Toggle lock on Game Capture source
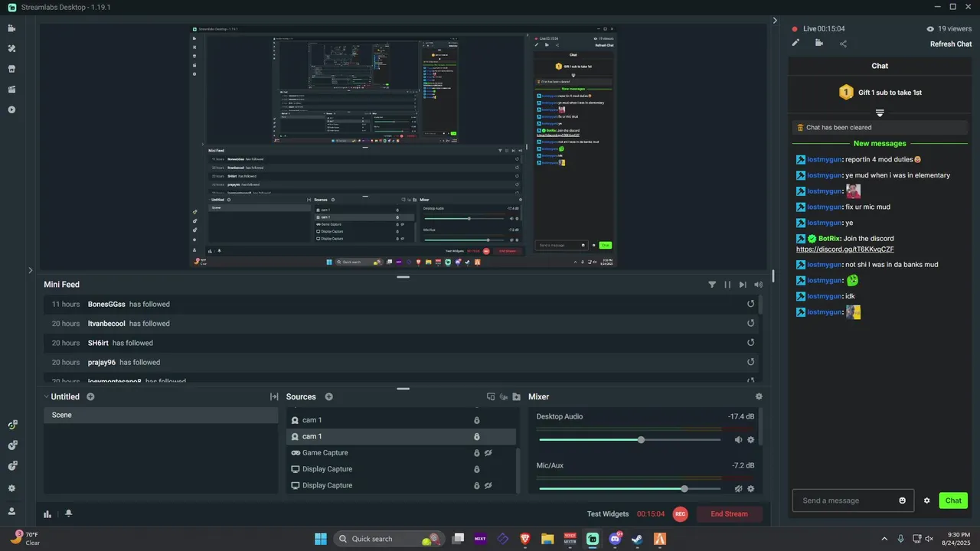980x551 pixels. pos(476,452)
